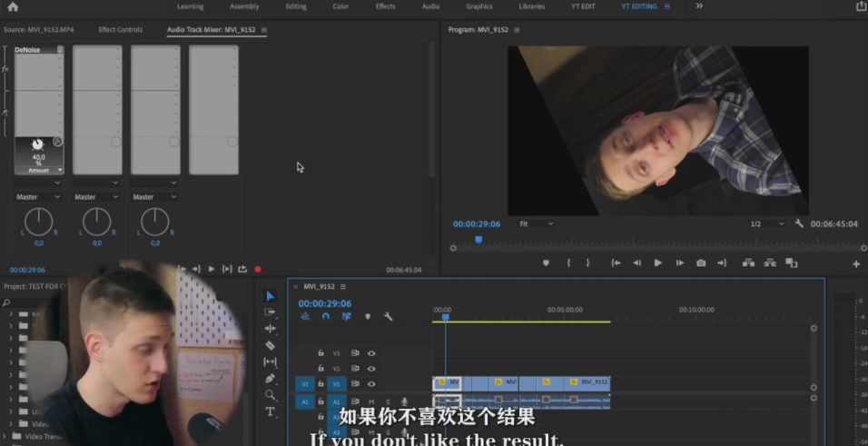
Task: Click the Export Frame camera icon
Action: 701,263
